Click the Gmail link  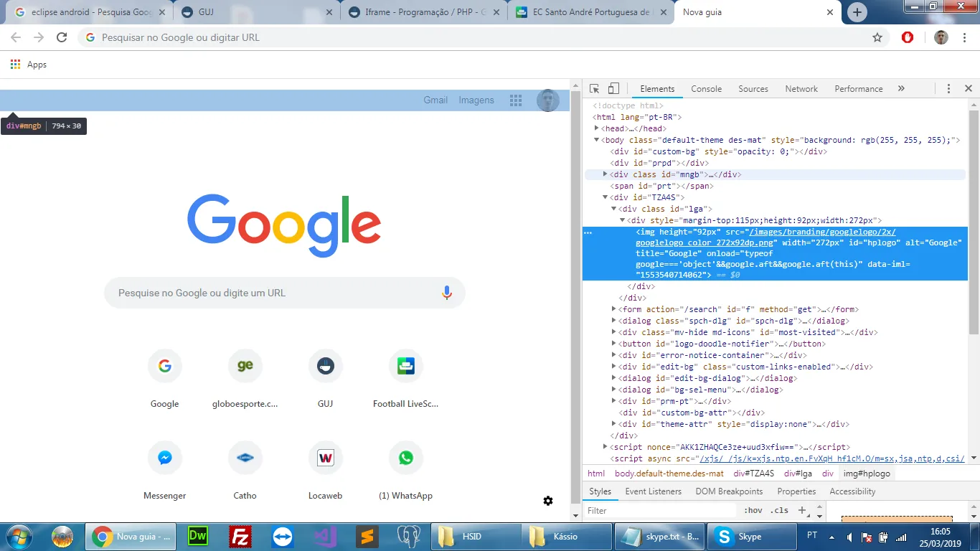[435, 100]
